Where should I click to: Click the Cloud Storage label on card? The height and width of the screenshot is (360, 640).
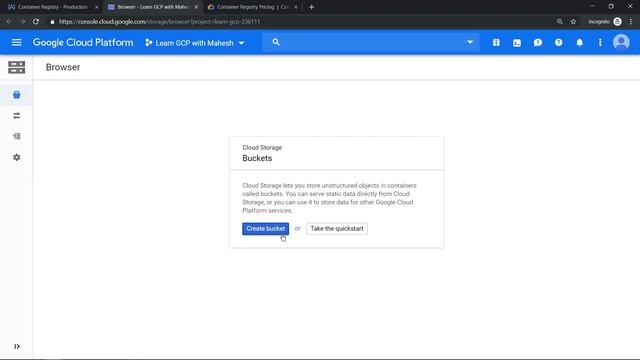pyautogui.click(x=262, y=147)
